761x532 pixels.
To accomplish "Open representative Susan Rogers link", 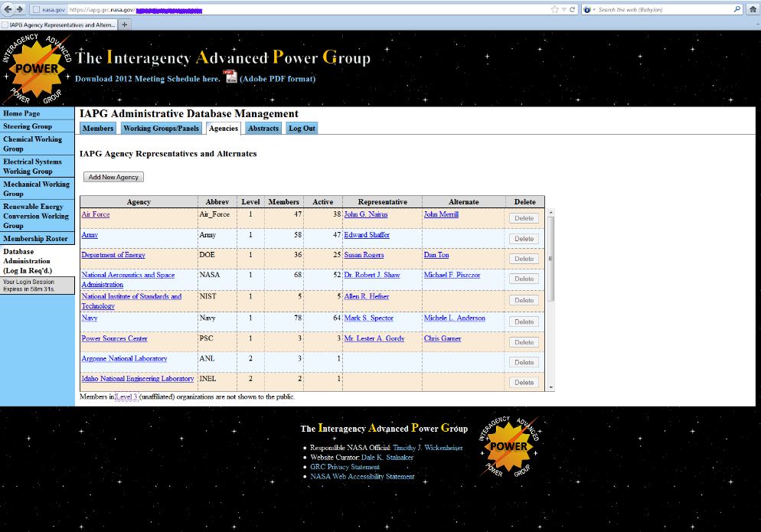I will pos(364,255).
